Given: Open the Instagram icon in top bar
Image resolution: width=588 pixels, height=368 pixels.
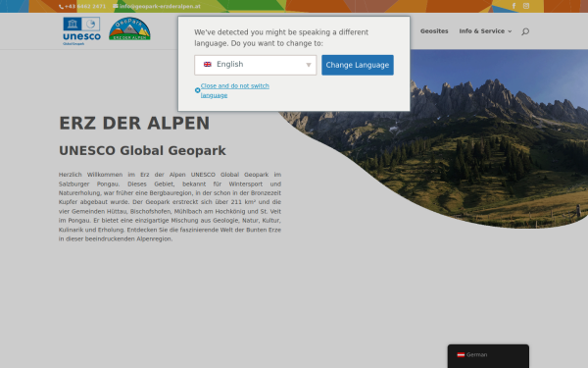Looking at the screenshot, I should [x=526, y=6].
